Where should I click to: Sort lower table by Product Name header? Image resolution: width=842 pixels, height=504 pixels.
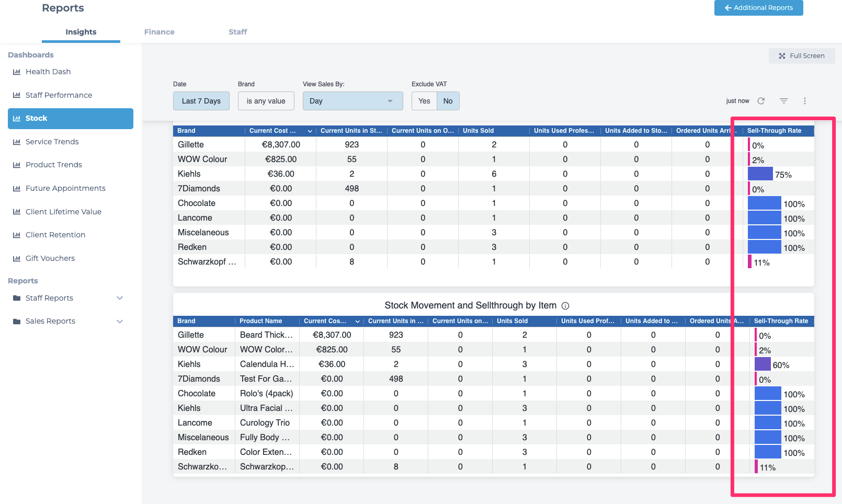pyautogui.click(x=260, y=321)
